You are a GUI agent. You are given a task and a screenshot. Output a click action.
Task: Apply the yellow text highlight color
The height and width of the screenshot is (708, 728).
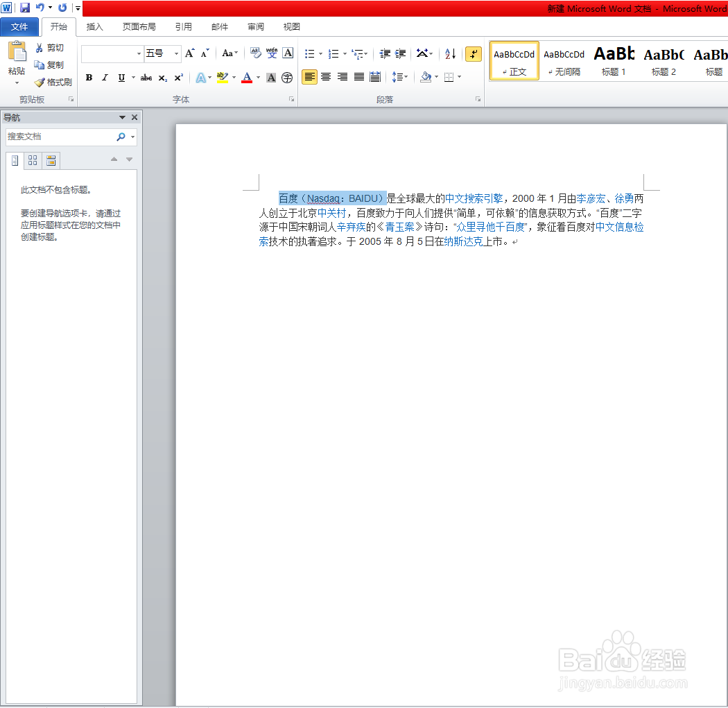pos(223,78)
